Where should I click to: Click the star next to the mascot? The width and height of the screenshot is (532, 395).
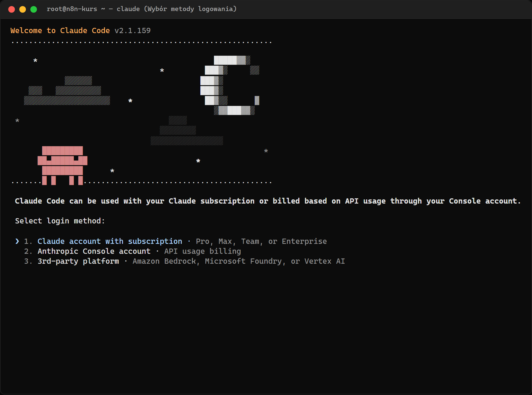(112, 171)
